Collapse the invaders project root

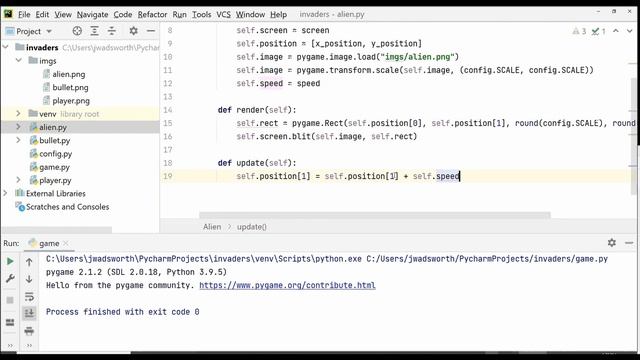[x=6, y=47]
